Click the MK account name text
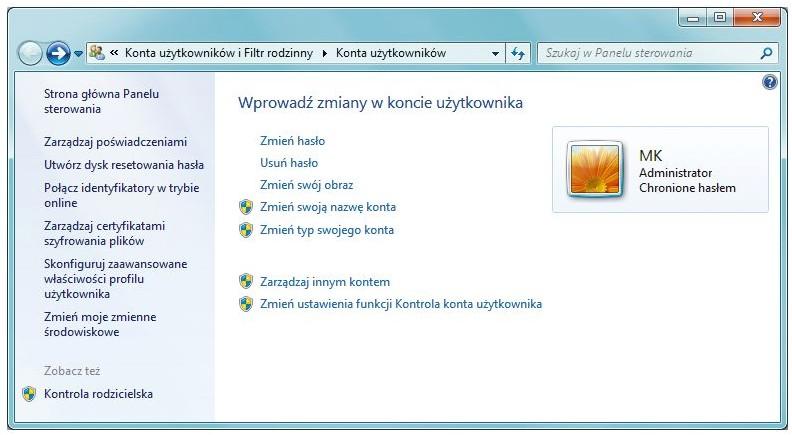The height and width of the screenshot is (435, 792). [x=651, y=156]
